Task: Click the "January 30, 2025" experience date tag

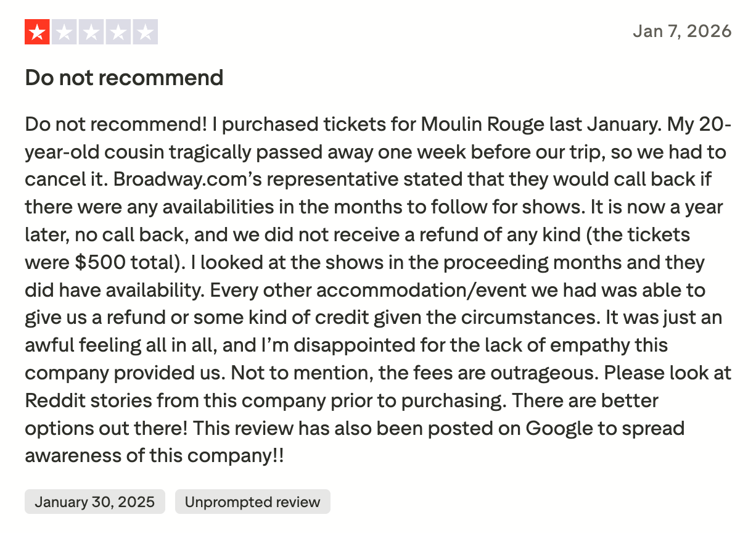Action: click(95, 502)
